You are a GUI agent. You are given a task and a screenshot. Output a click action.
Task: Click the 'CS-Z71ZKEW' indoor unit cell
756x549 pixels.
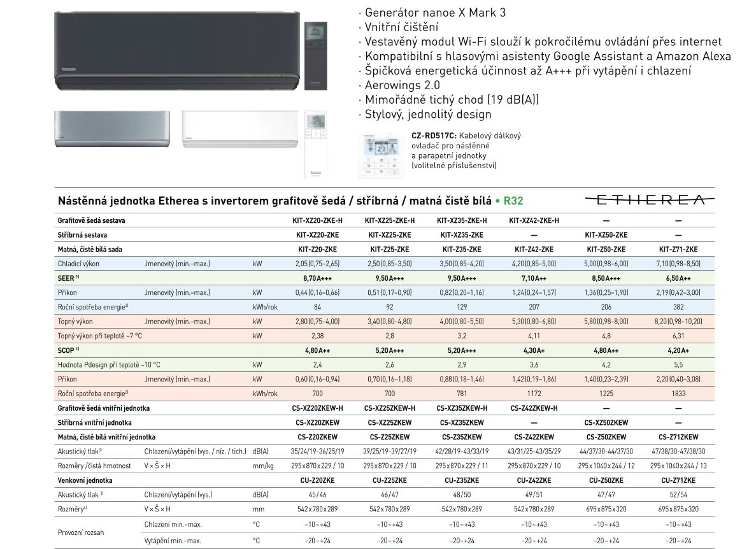tap(678, 437)
